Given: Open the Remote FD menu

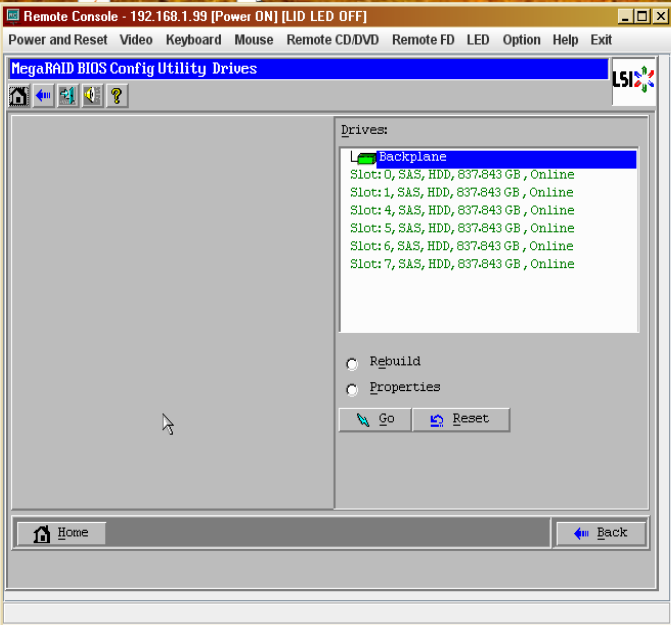Looking at the screenshot, I should (x=423, y=40).
